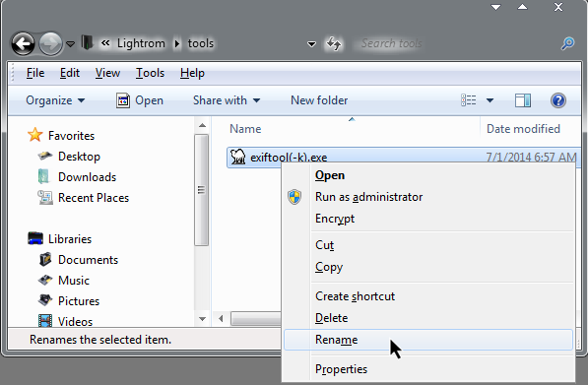
Task: Click the 7/1/2014 6:57 AM date cell
Action: (531, 158)
